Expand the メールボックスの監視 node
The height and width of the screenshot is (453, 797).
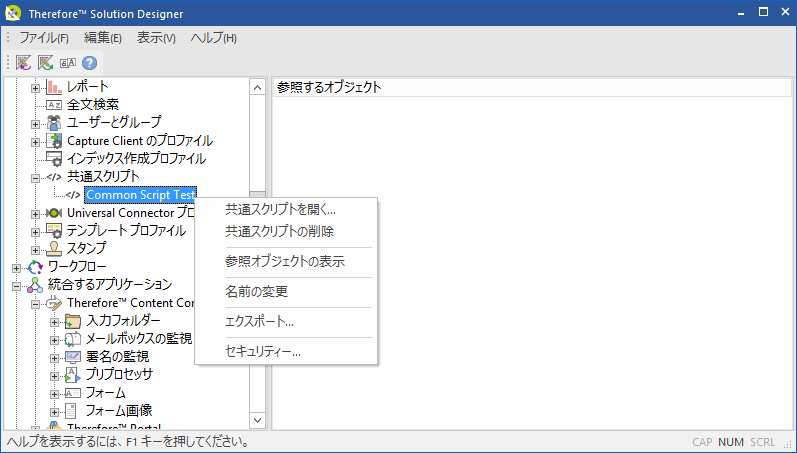(54, 340)
